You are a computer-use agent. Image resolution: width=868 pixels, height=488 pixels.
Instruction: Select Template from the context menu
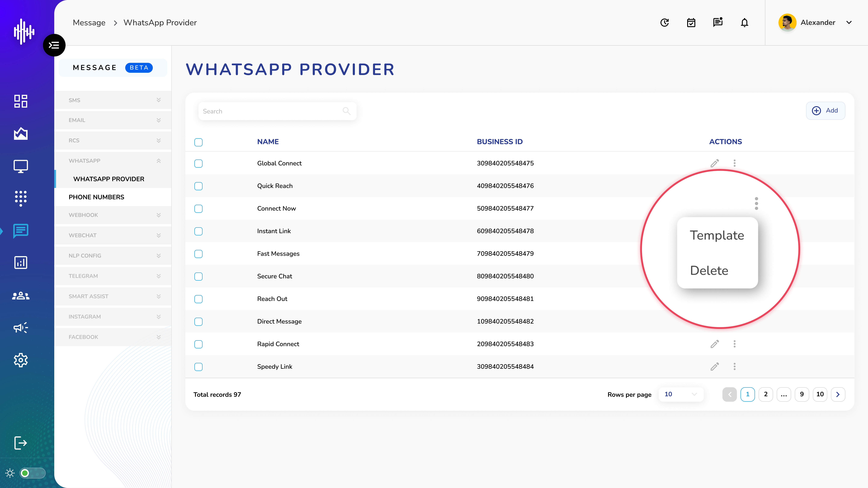click(x=717, y=235)
